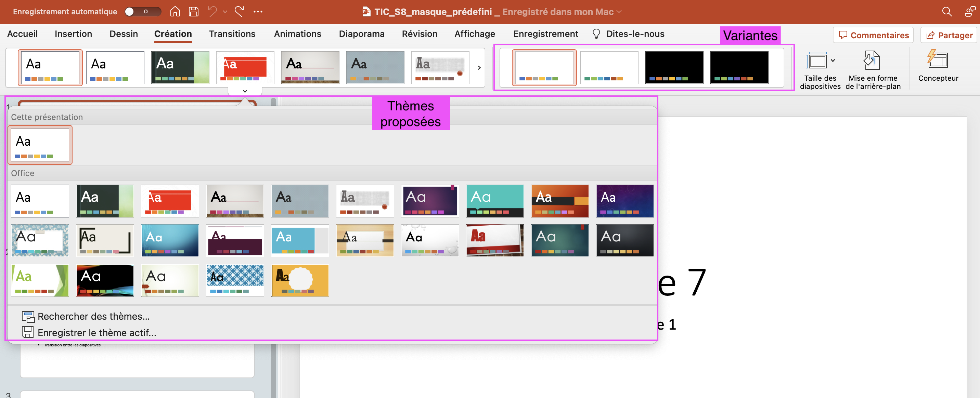
Task: Select the red banner theme in ribbon strip
Action: (245, 67)
